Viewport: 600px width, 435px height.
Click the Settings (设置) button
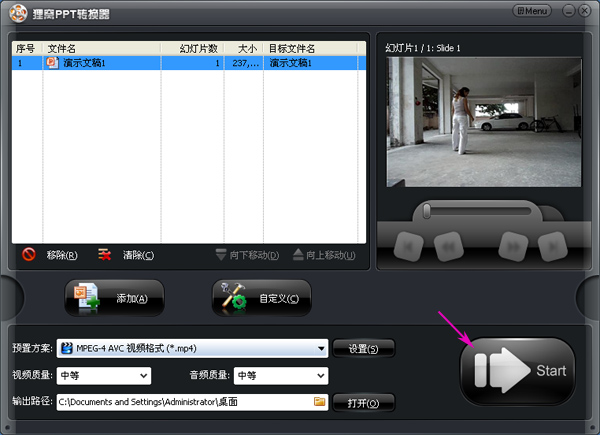[x=364, y=349]
